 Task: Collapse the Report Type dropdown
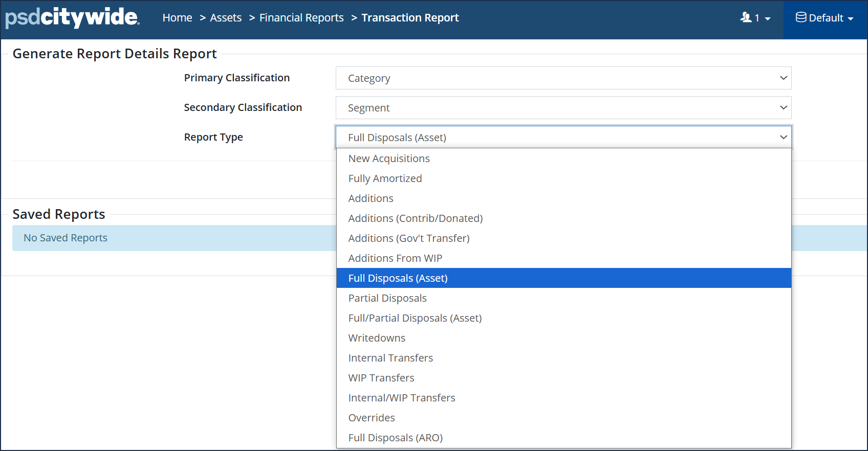tap(563, 138)
